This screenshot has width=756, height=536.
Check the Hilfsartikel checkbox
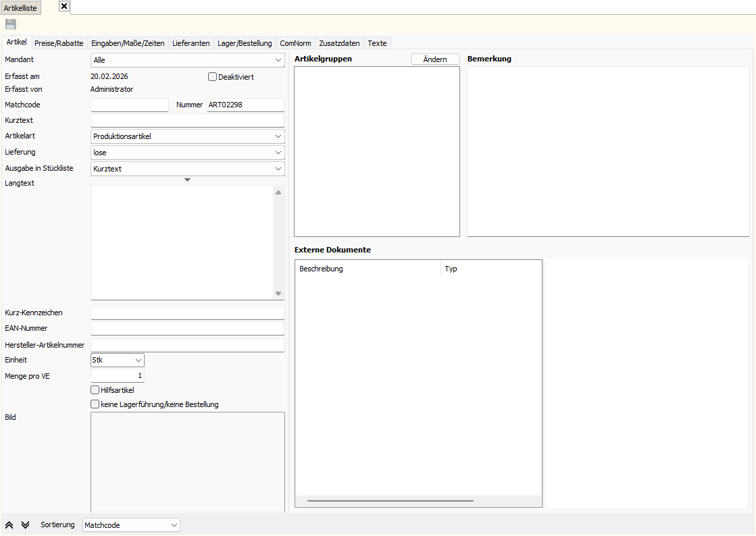(95, 390)
